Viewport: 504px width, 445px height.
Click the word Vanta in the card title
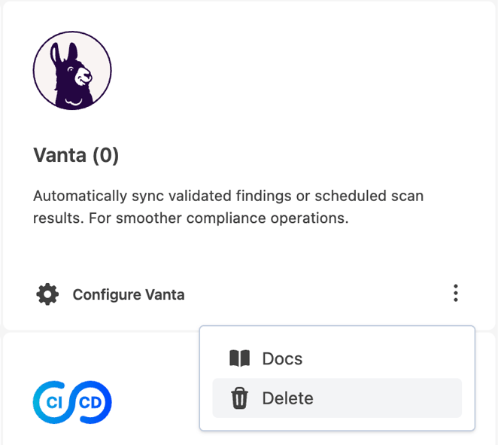pyautogui.click(x=59, y=156)
